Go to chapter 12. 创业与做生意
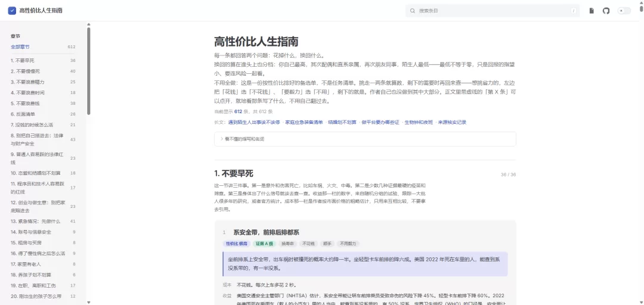Image resolution: width=644 pixels, height=305 pixels. [x=43, y=207]
